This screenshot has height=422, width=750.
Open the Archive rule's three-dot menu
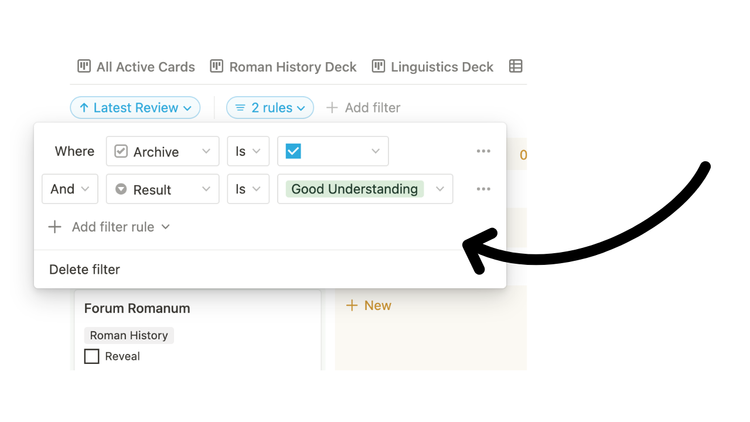(483, 151)
